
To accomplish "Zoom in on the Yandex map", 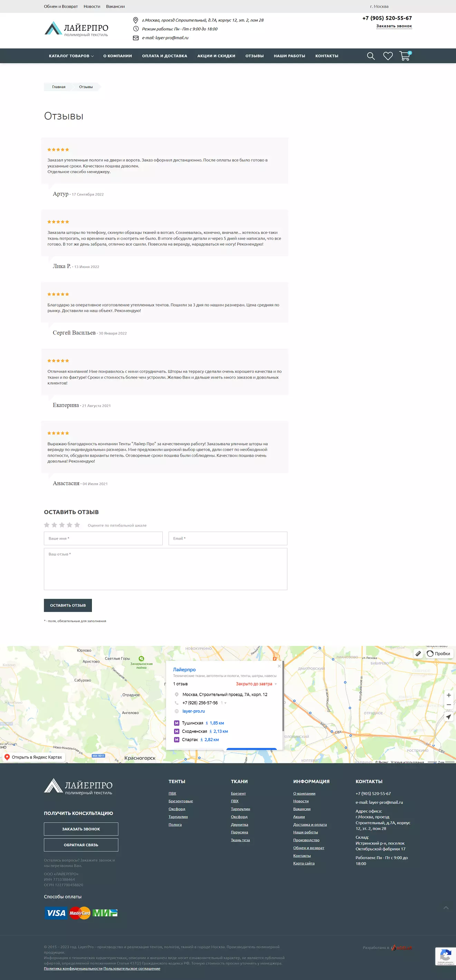I will (x=449, y=695).
